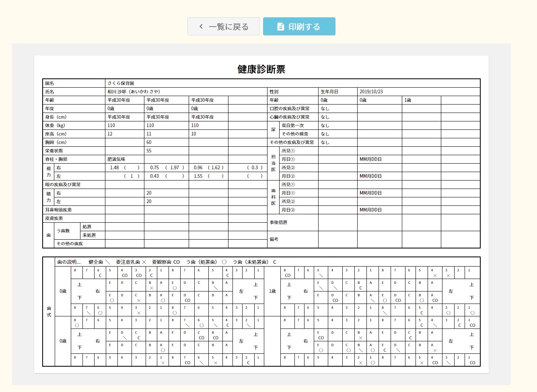Click the 要注意乳歯 × legend entry
This screenshot has width=537, height=392.
click(131, 262)
